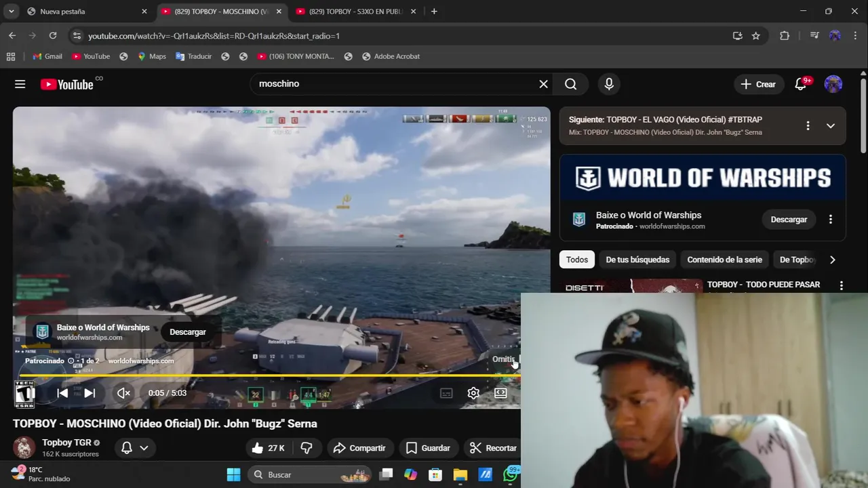868x488 pixels.
Task: Unmute the video player audio
Action: (x=123, y=393)
